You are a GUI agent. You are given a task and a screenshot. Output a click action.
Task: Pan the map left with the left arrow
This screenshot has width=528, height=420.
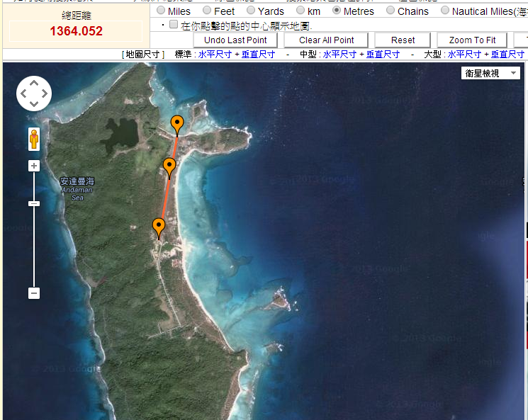(23, 94)
